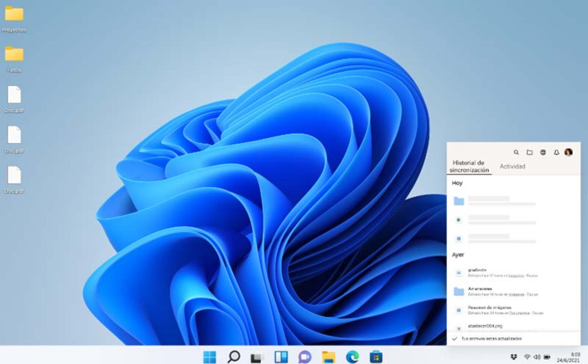Open Task View from the taskbar

(x=256, y=357)
